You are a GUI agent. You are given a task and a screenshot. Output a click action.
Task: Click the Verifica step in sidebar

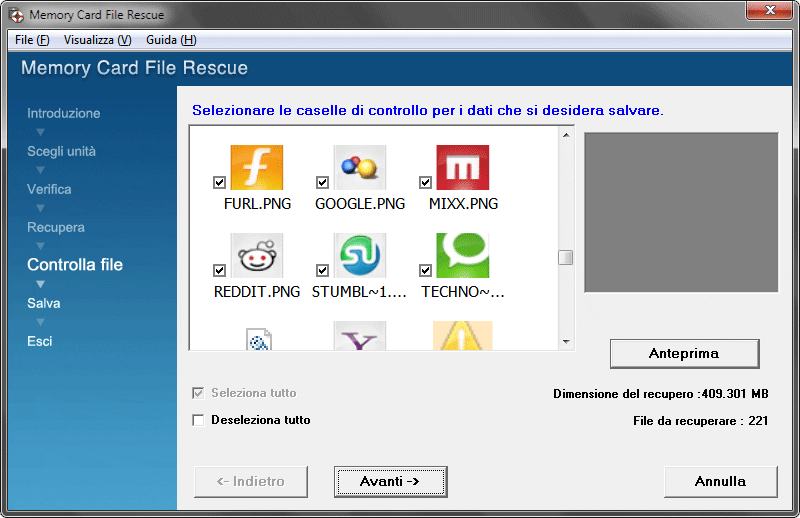coord(49,189)
